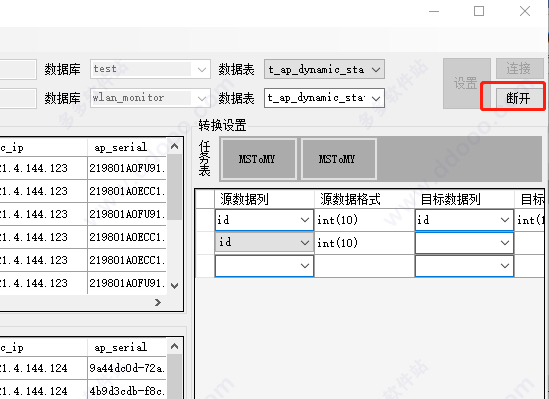Click the upper table's vertical scrollbar up arrow

coord(174,146)
